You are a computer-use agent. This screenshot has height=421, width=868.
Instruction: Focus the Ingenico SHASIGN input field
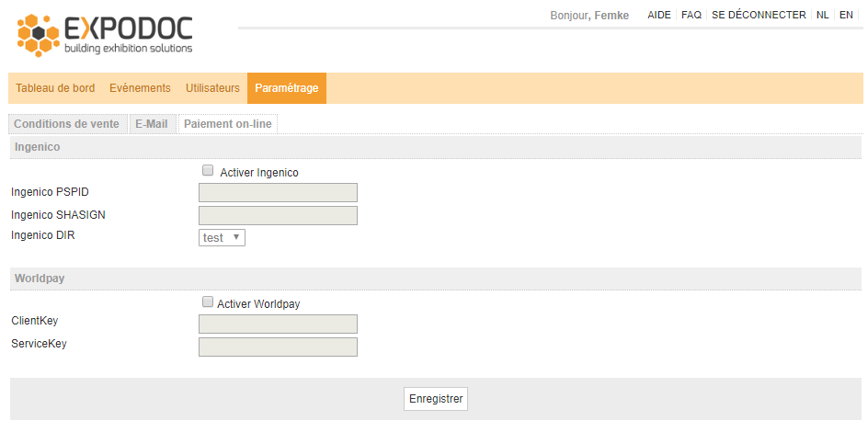point(278,215)
